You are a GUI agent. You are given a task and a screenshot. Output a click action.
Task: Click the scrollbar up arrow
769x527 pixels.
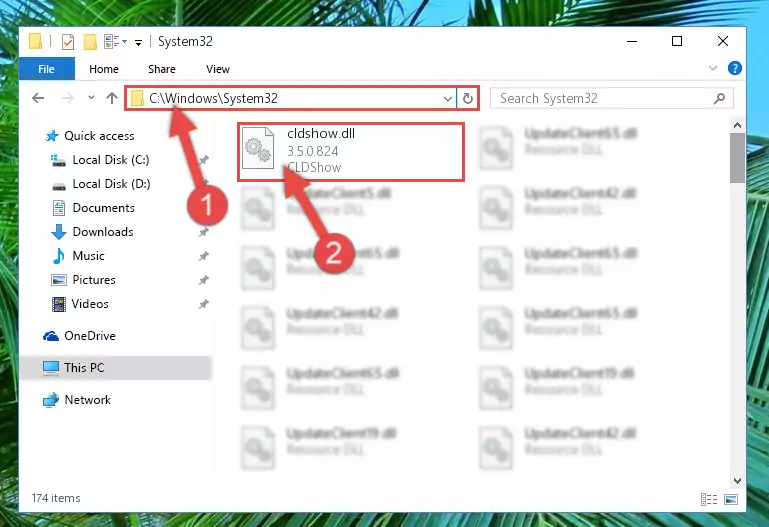(x=737, y=125)
